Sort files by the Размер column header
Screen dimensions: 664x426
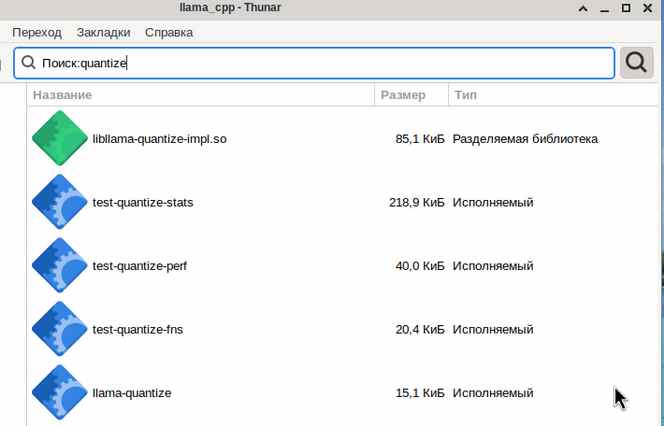(411, 95)
